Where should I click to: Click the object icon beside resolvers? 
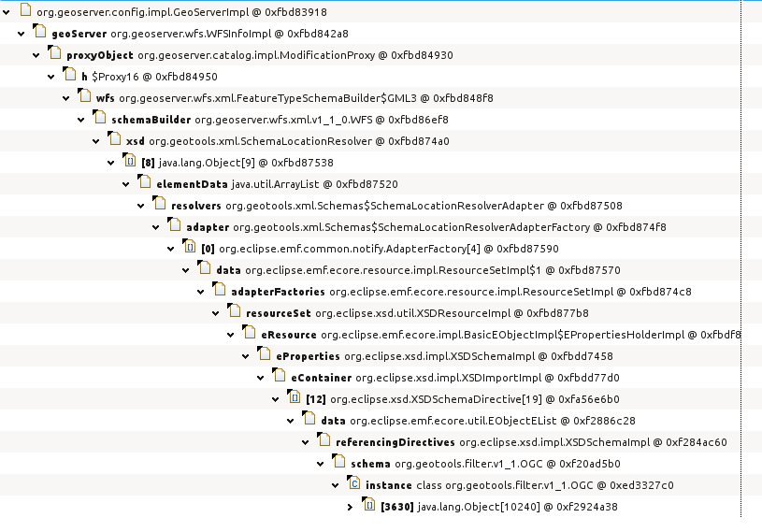(160, 203)
